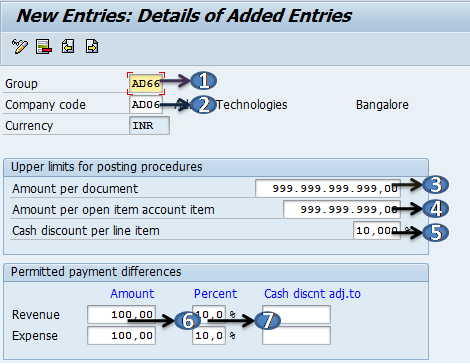Click the Currency field INR
Screen dimensions: 470x364
[x=149, y=126]
